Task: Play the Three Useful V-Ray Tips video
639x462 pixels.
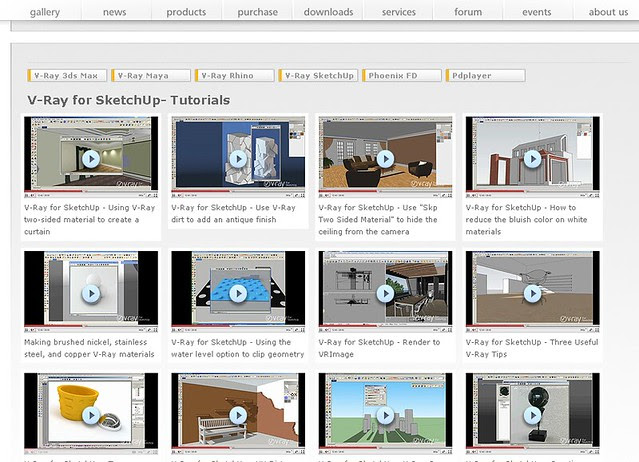Action: 532,293
